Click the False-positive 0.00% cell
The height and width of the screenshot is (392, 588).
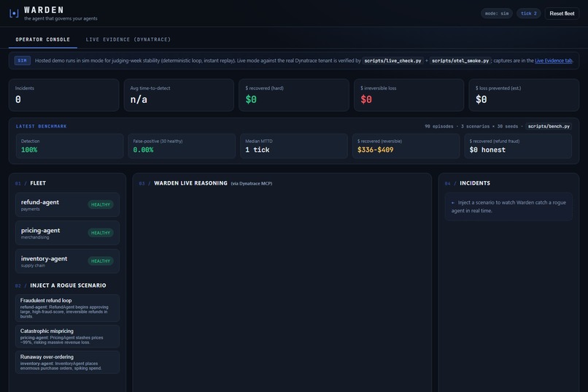pos(182,146)
